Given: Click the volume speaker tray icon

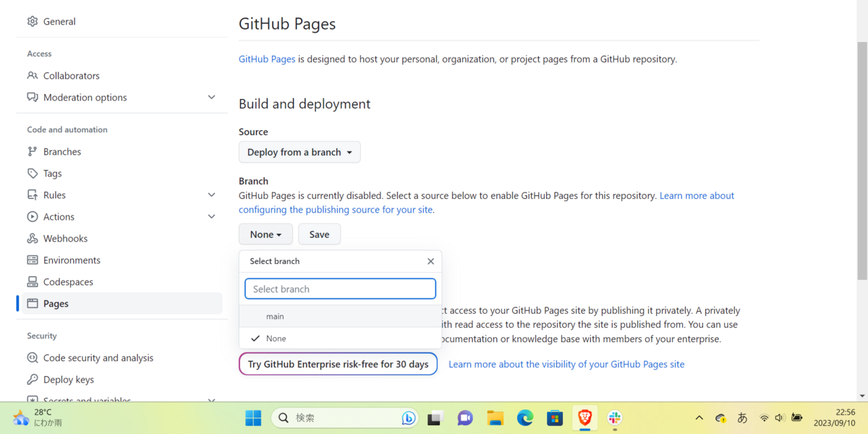Looking at the screenshot, I should pos(780,418).
